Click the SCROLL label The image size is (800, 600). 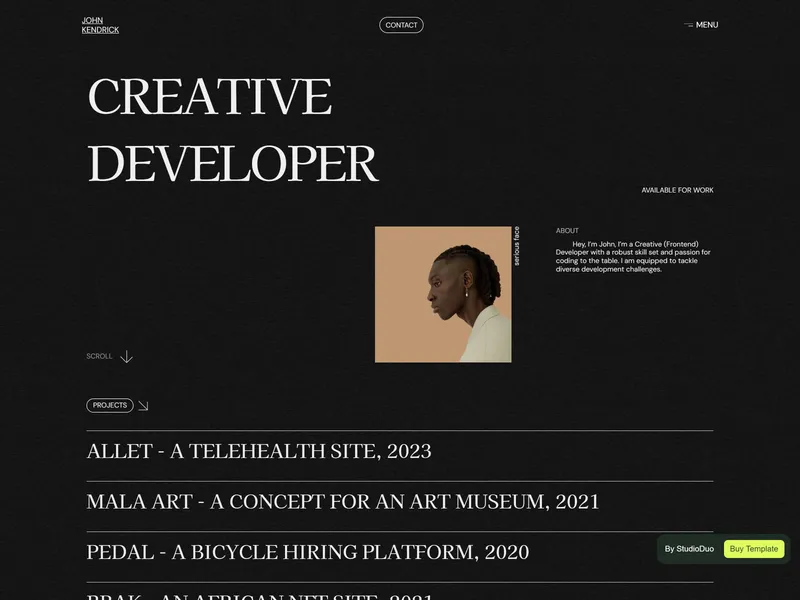[99, 356]
